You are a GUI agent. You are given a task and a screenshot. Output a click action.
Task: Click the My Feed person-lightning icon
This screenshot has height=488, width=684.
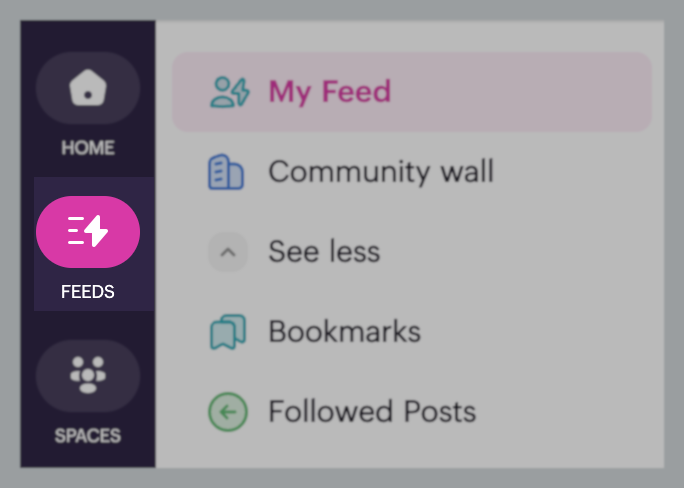229,92
